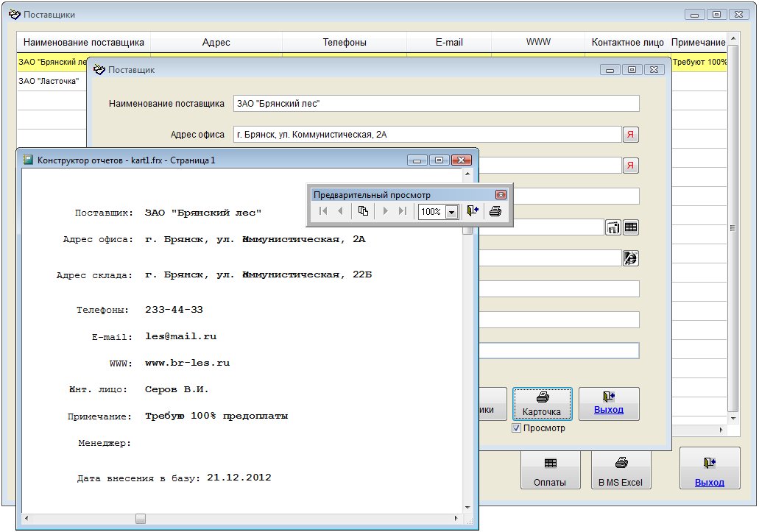
Task: Click the Адрес column header
Action: [x=216, y=43]
